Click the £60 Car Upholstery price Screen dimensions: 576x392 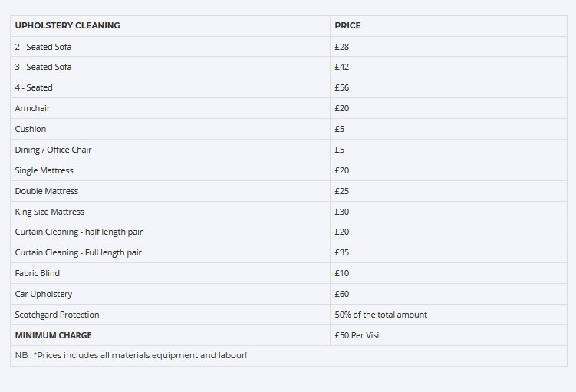click(342, 295)
